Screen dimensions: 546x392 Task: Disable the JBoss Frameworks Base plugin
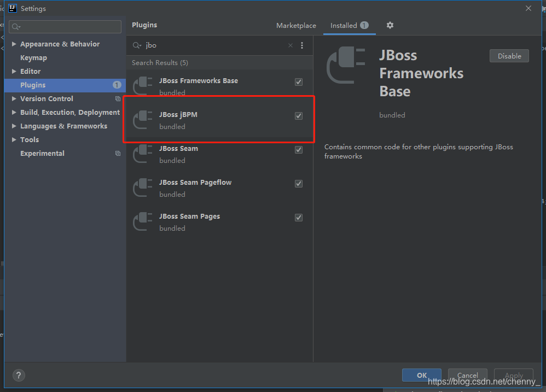(x=509, y=56)
